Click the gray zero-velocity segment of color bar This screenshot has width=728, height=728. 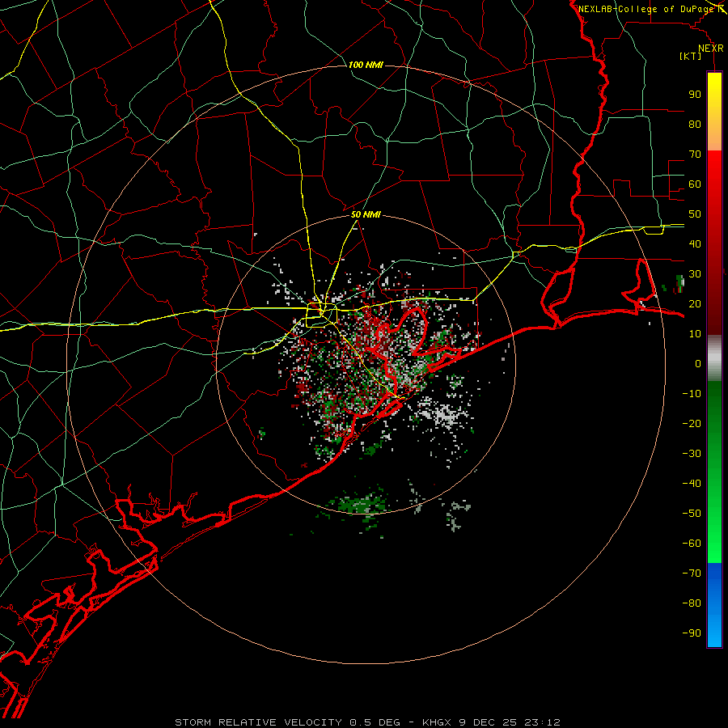[714, 358]
